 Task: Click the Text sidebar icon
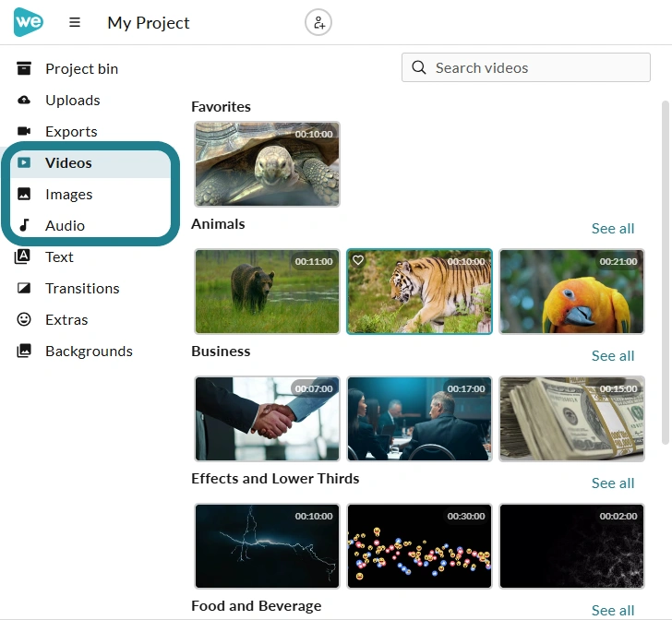point(22,256)
